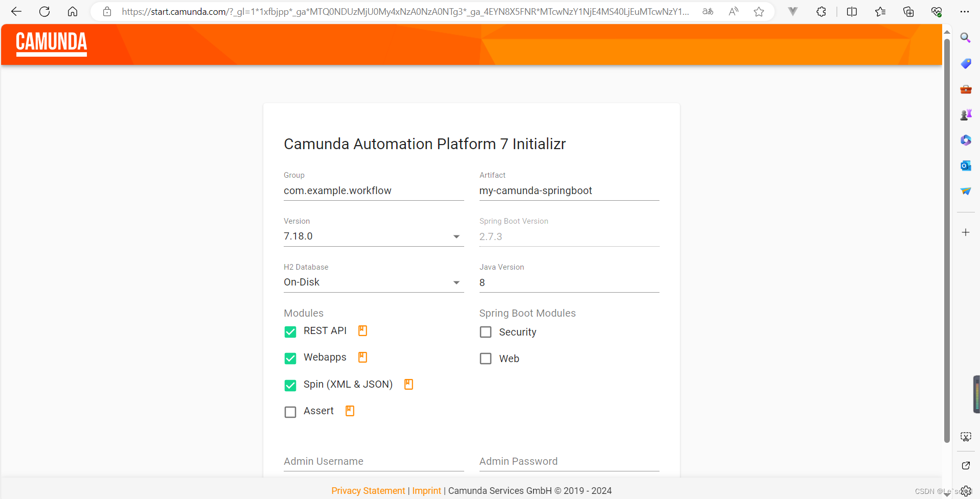The width and height of the screenshot is (980, 499).
Task: Launch the web capture tool in the sidebar
Action: point(965,437)
